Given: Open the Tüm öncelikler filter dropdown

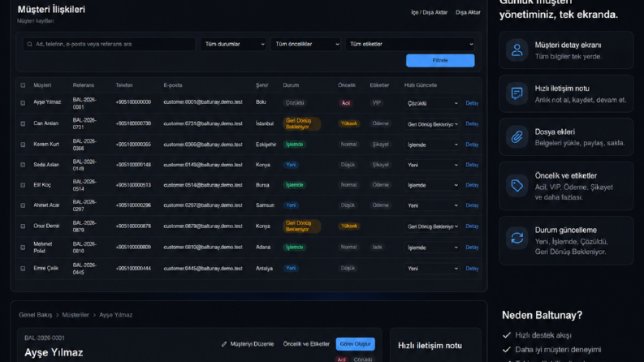Looking at the screenshot, I should click(305, 44).
